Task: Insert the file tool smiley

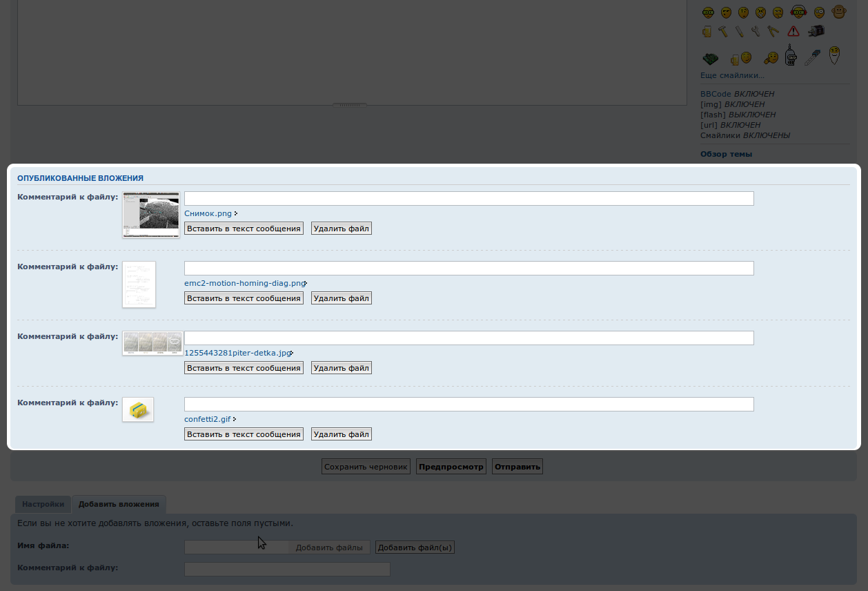Action: pos(740,31)
